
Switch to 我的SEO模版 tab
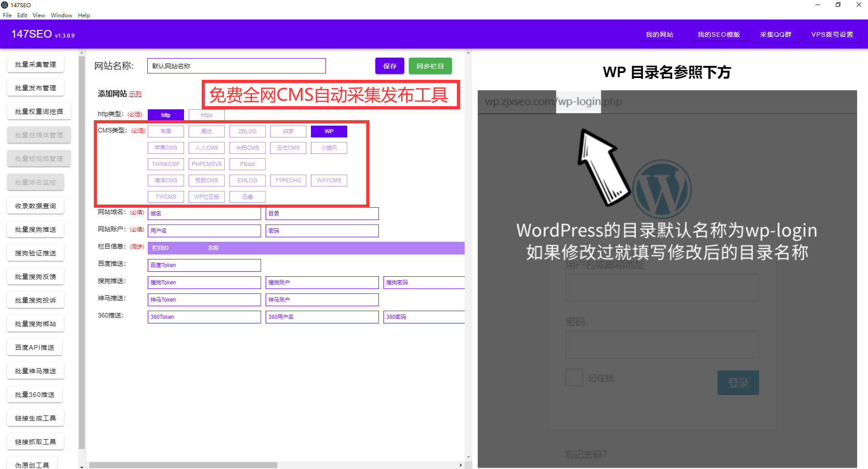[x=718, y=34]
